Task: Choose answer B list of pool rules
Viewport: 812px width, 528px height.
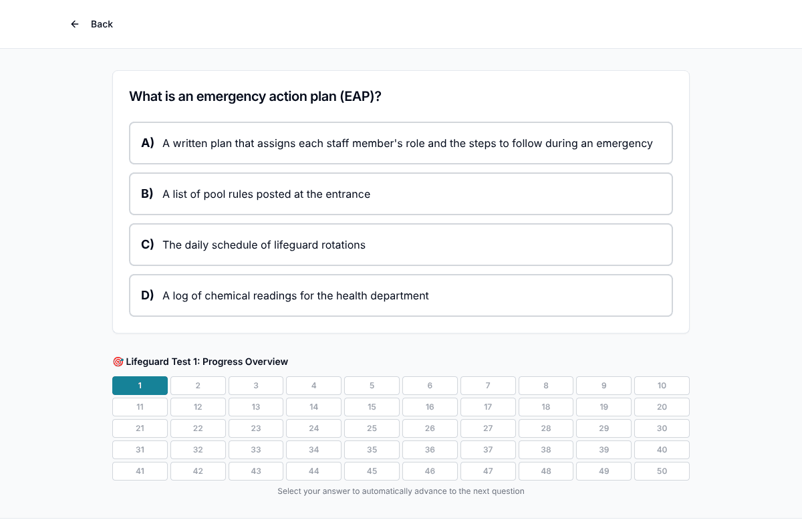Action: [401, 194]
